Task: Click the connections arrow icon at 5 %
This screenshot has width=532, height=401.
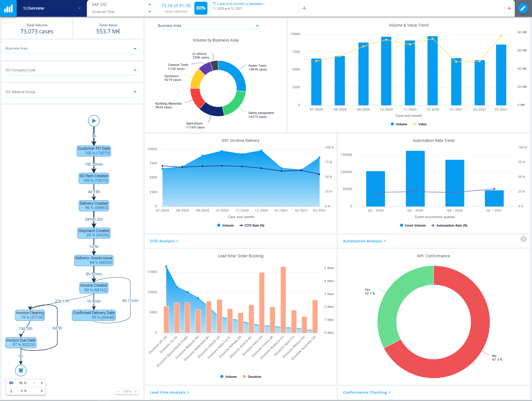Action: [11, 391]
